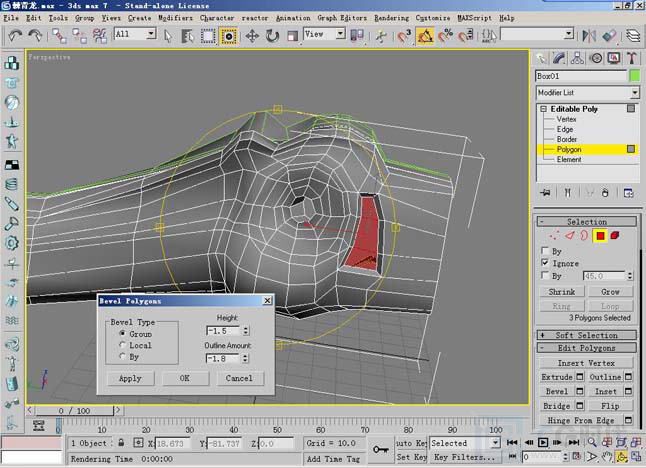Open the Rendering menu

pos(391,18)
